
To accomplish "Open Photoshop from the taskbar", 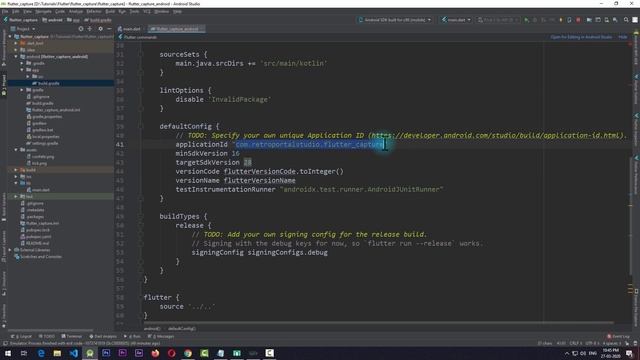I will pos(106,353).
